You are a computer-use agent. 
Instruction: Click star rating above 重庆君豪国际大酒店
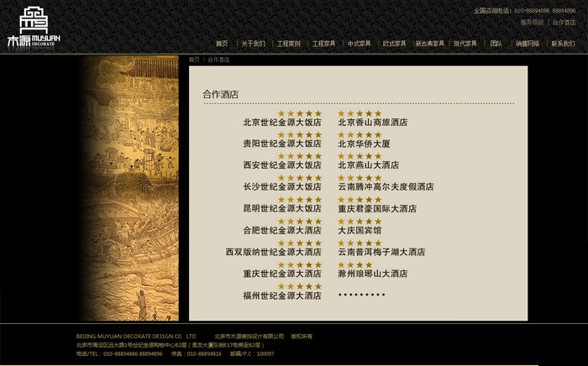[360, 200]
